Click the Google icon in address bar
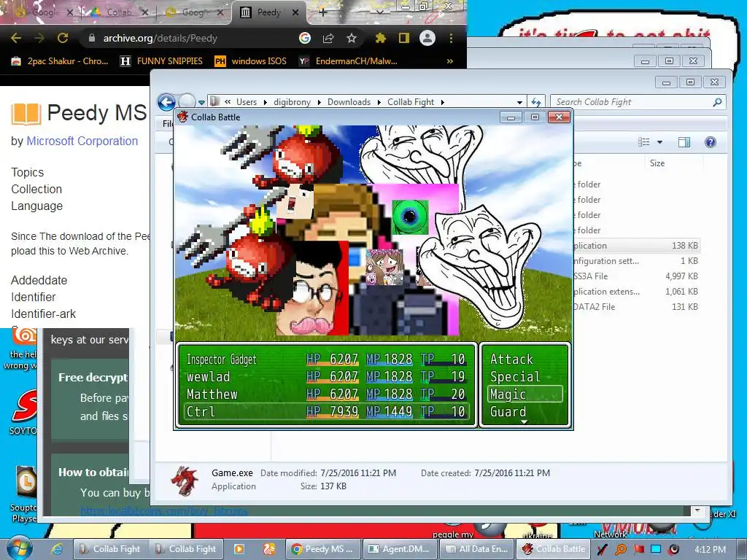Image resolution: width=747 pixels, height=560 pixels. [x=305, y=38]
